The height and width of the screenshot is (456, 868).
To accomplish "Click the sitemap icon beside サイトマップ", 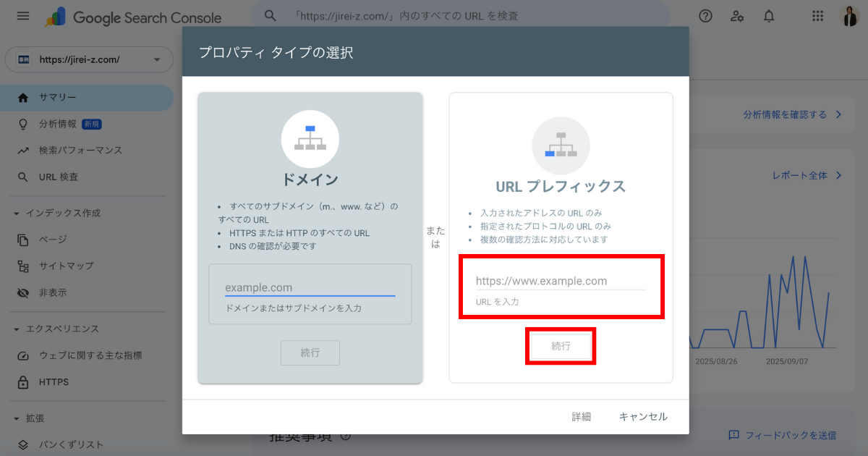I will [x=23, y=266].
